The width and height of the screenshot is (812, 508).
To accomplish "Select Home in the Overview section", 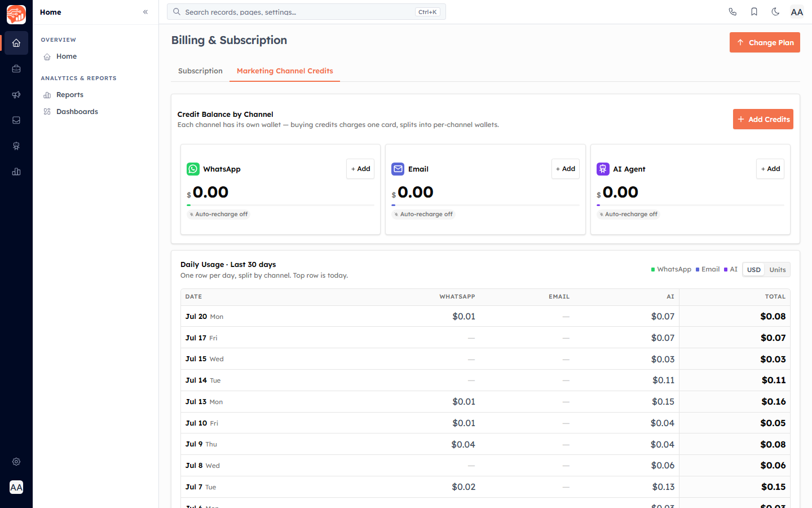I will [x=67, y=56].
